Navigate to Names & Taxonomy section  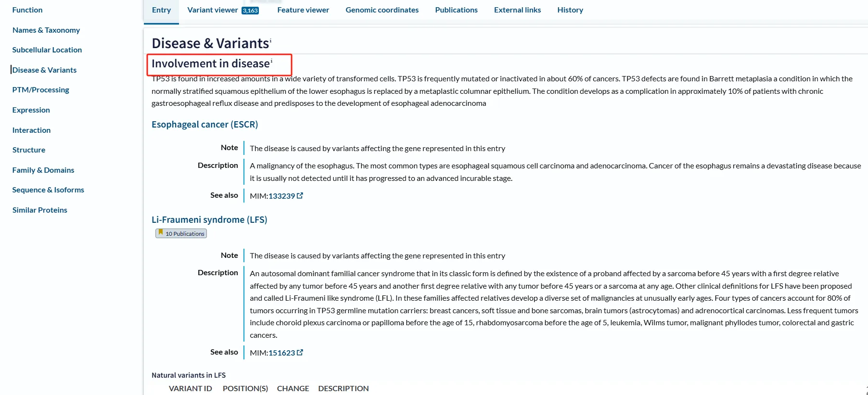pos(46,30)
